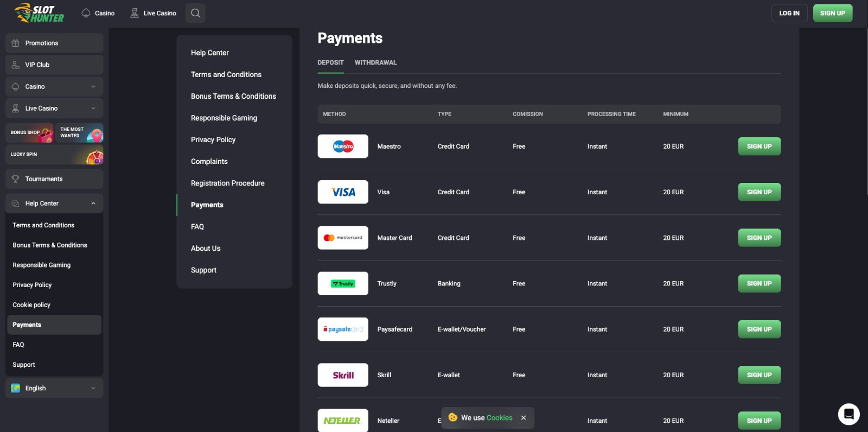
Task: Expand the Live Casino sidebar chevron
Action: [93, 109]
